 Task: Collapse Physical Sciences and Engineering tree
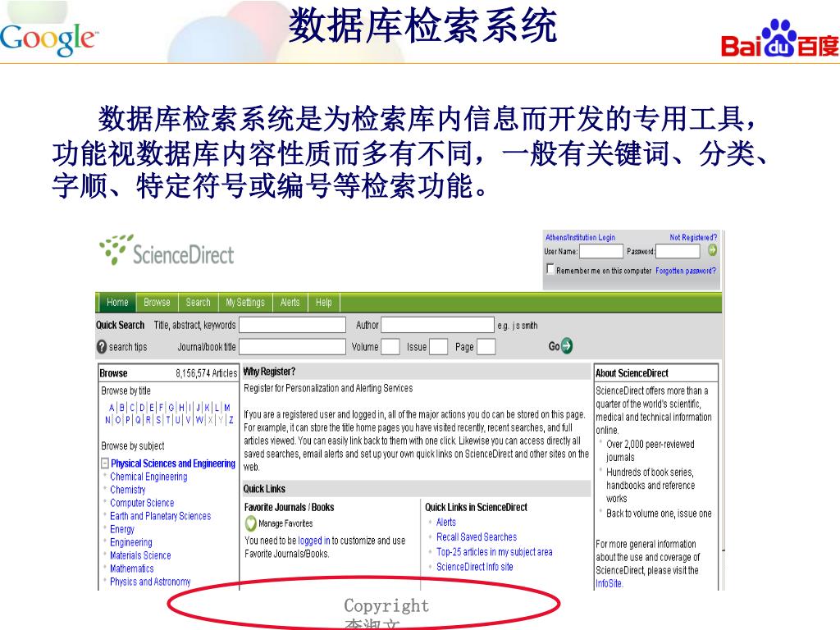point(105,463)
